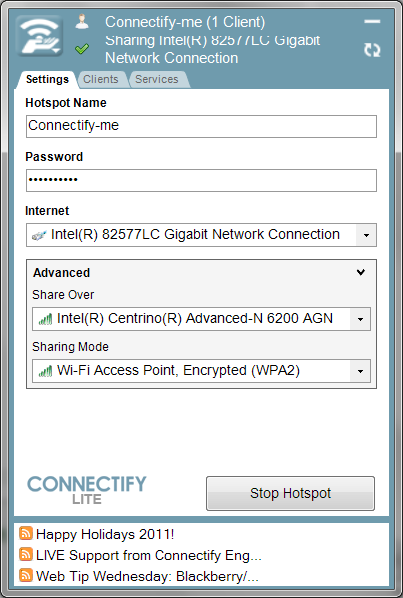Open the Sharing Mode dropdown
This screenshot has height=598, width=403.
[360, 371]
